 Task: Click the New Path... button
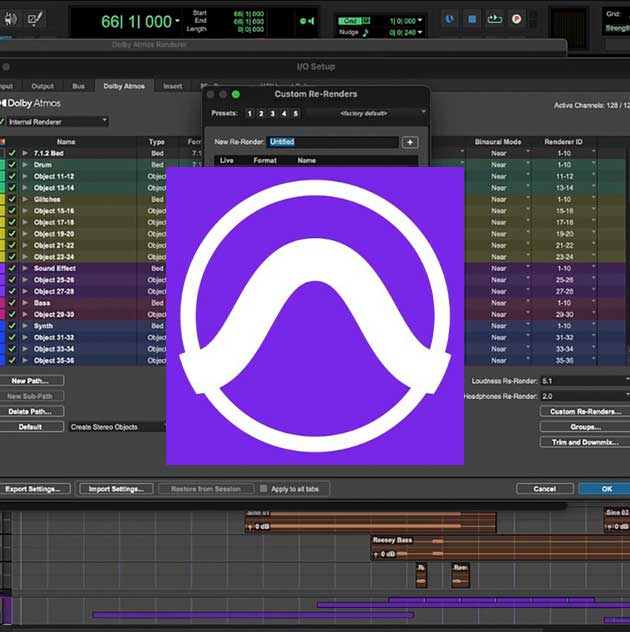tap(30, 380)
